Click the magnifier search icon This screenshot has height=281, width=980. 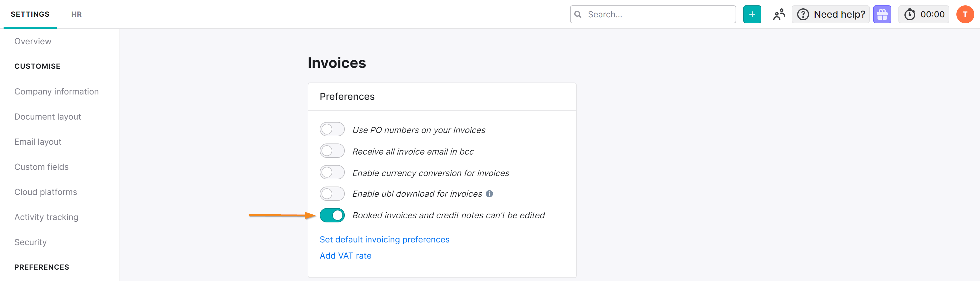click(x=578, y=14)
